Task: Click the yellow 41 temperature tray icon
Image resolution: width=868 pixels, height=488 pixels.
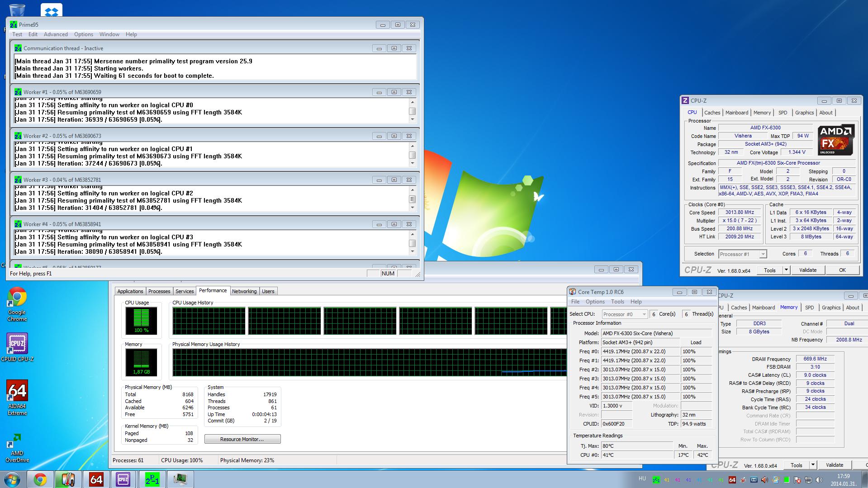Action: (x=667, y=480)
